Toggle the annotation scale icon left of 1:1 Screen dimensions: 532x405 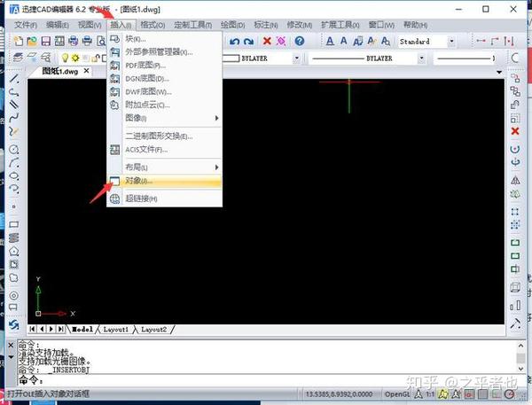pyautogui.click(x=419, y=393)
